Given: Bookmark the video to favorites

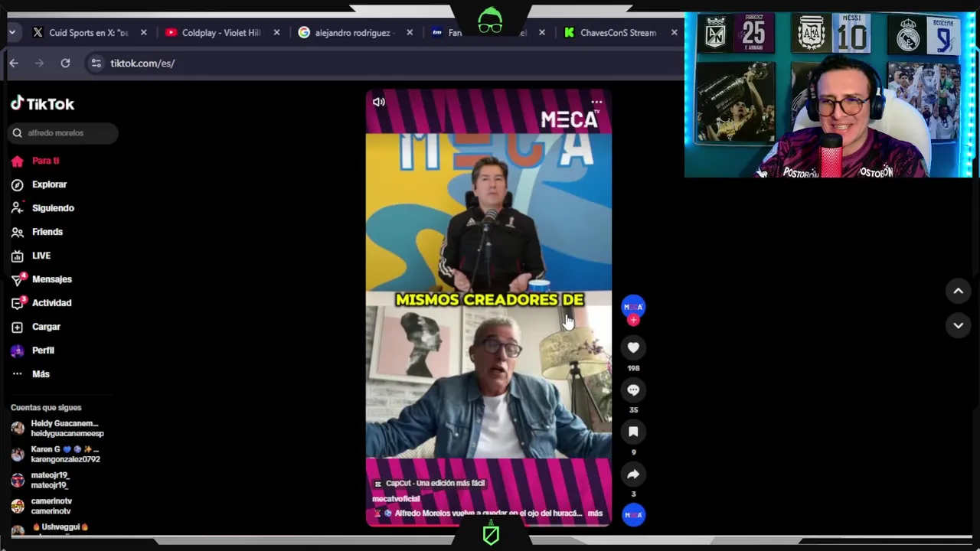Looking at the screenshot, I should click(x=633, y=432).
